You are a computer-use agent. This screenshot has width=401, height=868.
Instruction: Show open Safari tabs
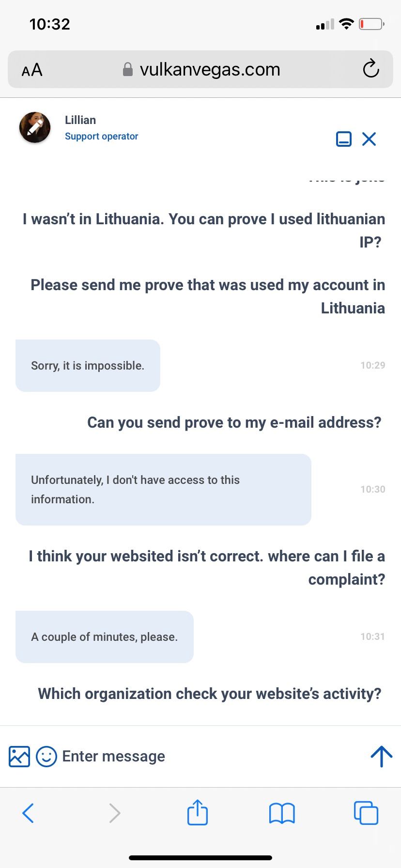366,813
